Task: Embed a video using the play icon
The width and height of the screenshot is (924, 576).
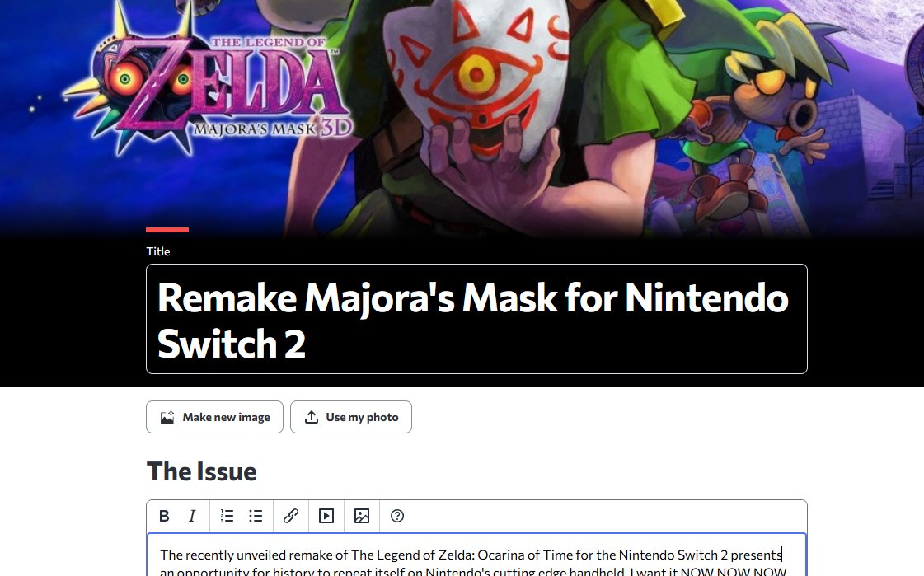Action: (x=326, y=516)
